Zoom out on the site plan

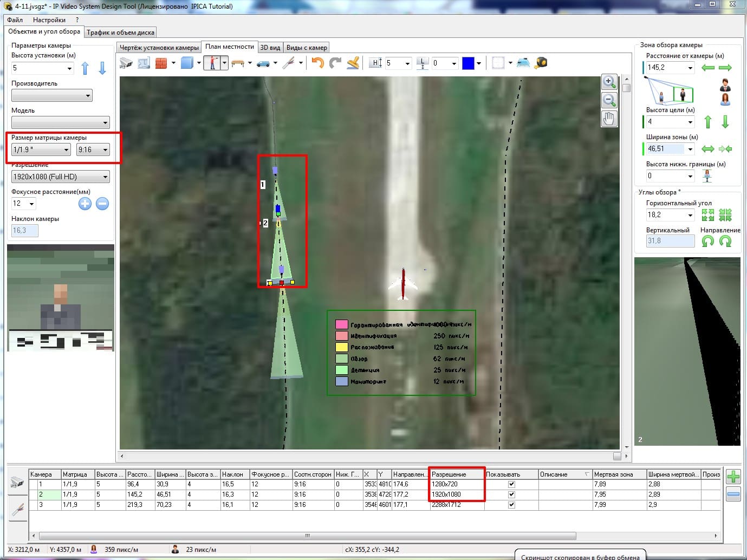(609, 100)
